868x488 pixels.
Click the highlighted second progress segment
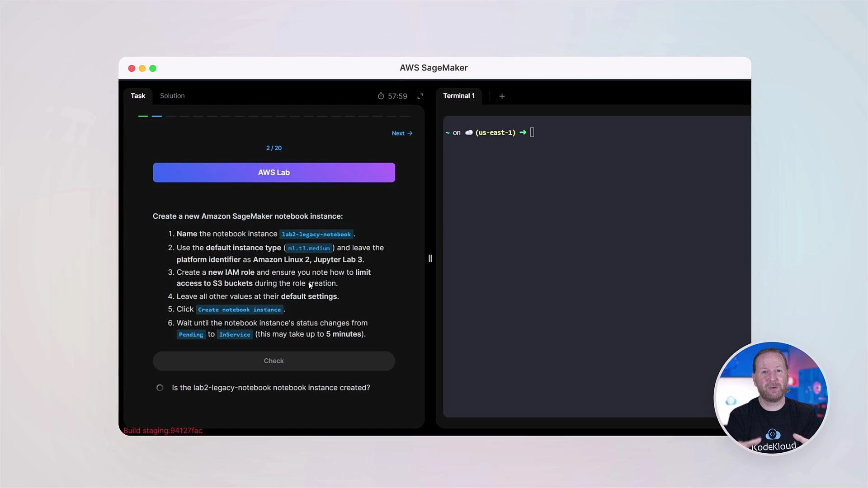(x=156, y=116)
